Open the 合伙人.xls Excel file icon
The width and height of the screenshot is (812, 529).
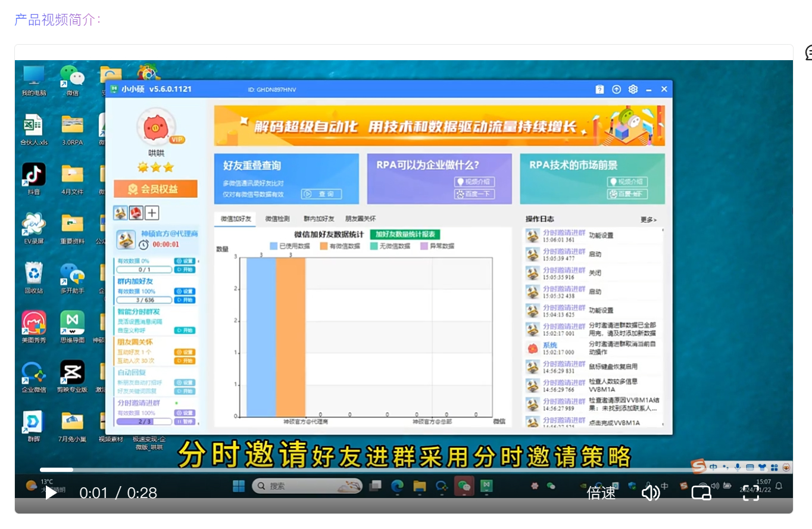(34, 130)
